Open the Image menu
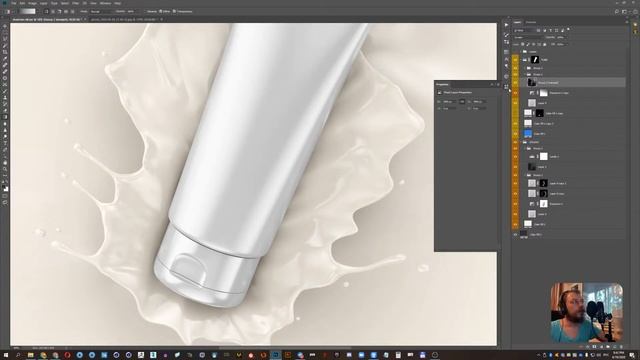640x360 pixels. click(32, 3)
